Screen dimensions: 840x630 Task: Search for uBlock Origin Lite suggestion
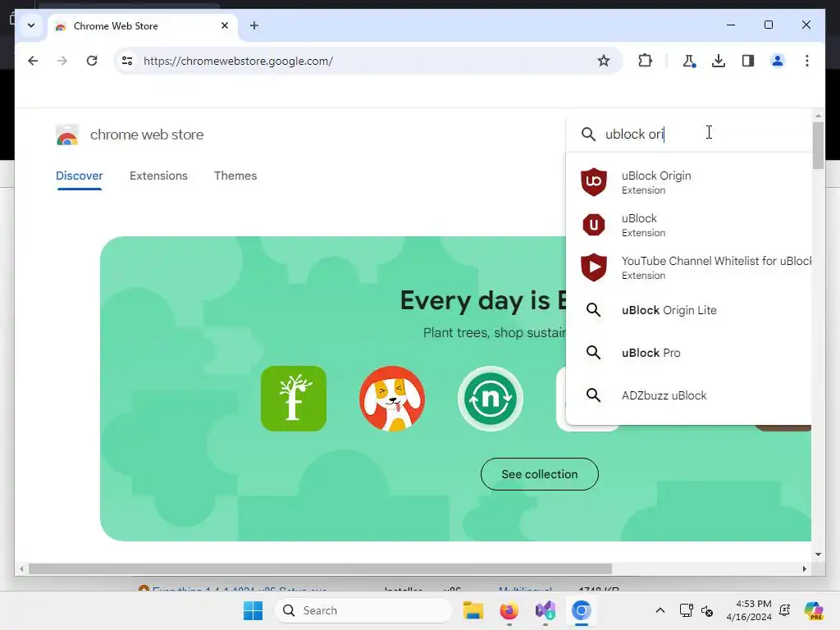[x=689, y=310]
